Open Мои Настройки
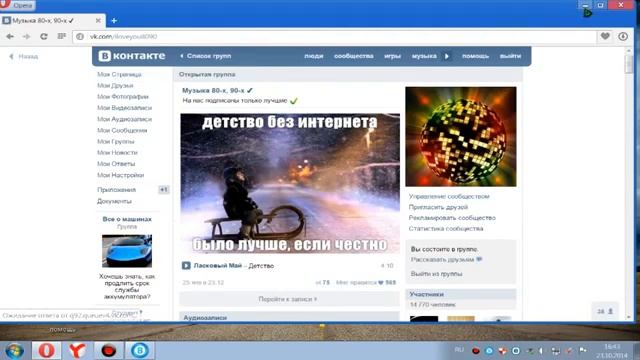The width and height of the screenshot is (640, 360). click(x=120, y=175)
